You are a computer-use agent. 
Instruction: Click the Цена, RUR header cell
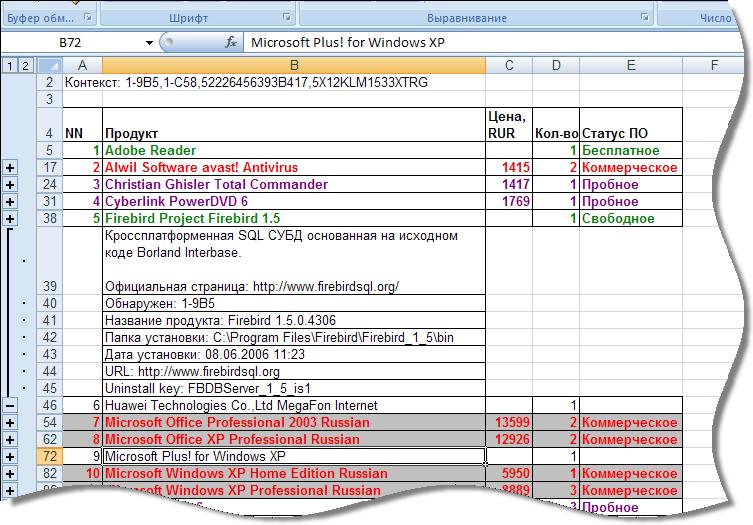tap(509, 125)
